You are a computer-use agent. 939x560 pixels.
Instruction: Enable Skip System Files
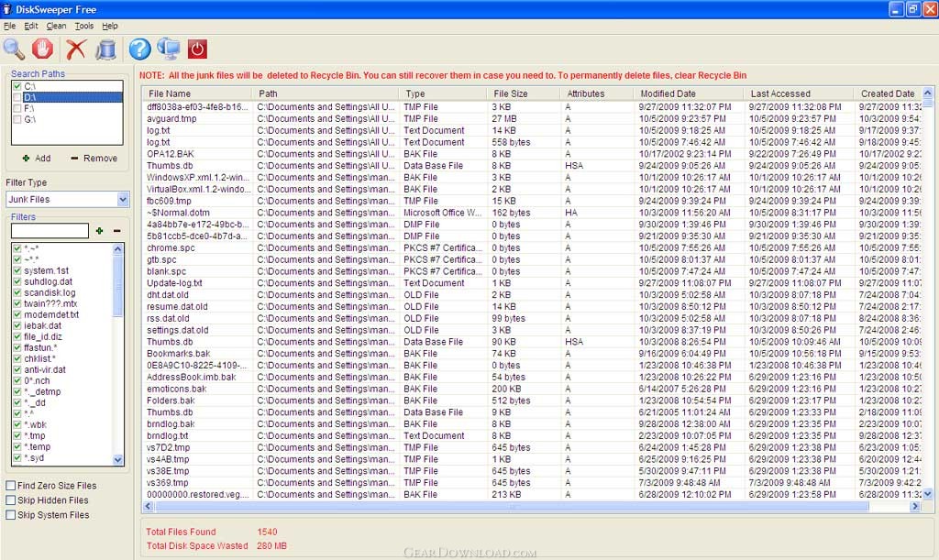click(x=11, y=515)
